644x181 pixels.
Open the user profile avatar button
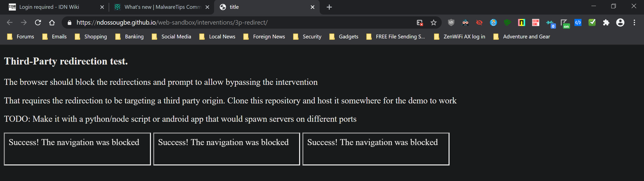tap(620, 23)
